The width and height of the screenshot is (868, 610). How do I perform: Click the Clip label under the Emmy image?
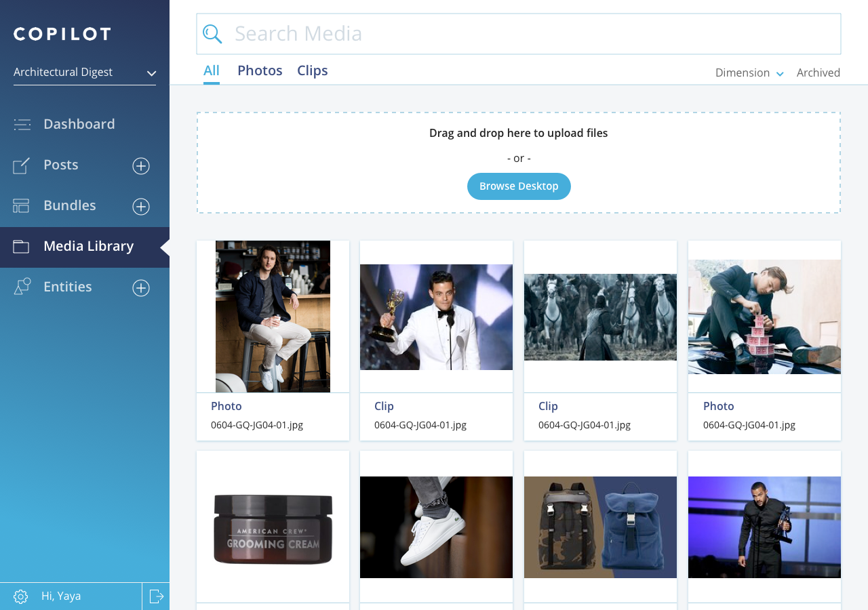[x=384, y=407]
